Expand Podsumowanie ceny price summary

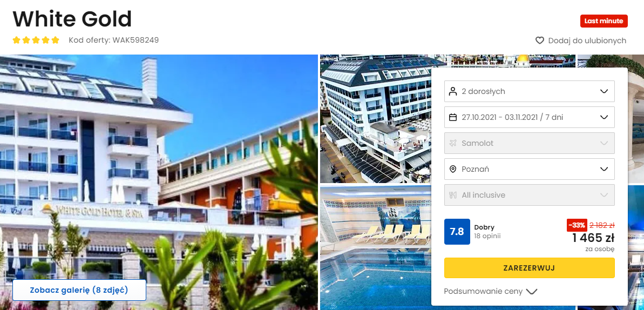(x=491, y=292)
